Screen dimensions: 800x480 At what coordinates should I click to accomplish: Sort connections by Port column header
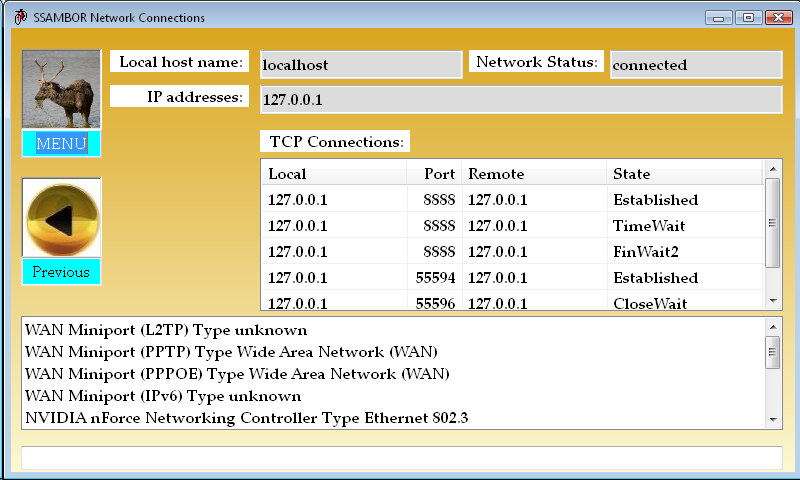(434, 174)
